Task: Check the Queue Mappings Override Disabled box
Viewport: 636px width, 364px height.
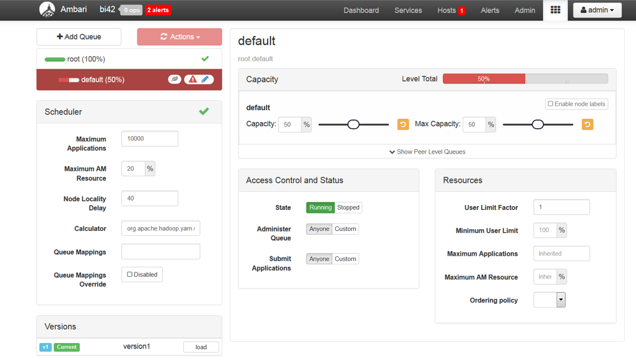Action: point(128,274)
